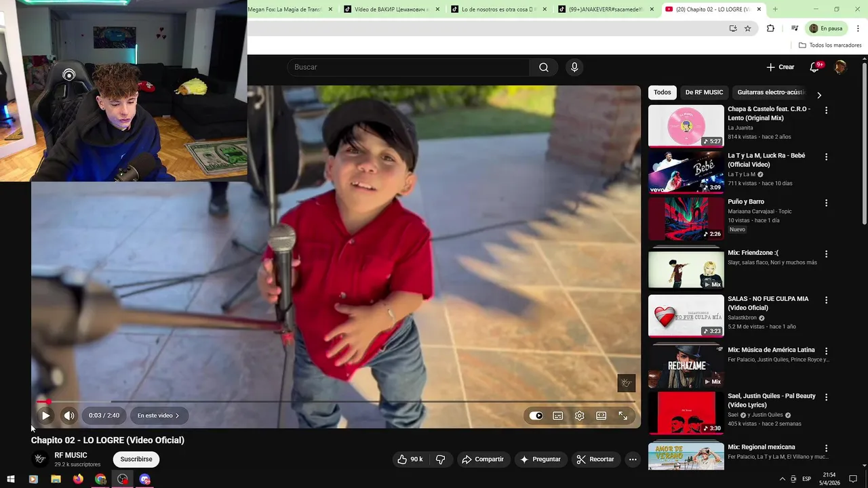This screenshot has height=488, width=868.
Task: Switch to the 'Lo de nosotros es otra cosa' tab
Action: point(499,9)
